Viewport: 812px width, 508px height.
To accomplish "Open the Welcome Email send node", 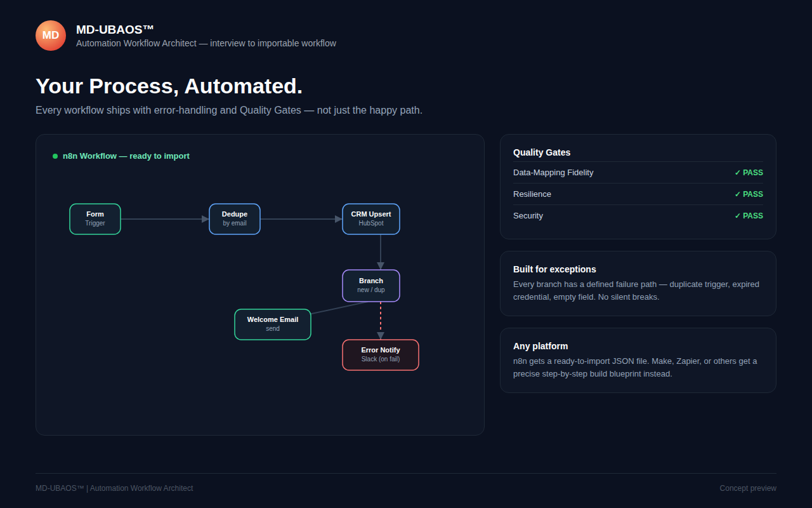I will (x=273, y=324).
